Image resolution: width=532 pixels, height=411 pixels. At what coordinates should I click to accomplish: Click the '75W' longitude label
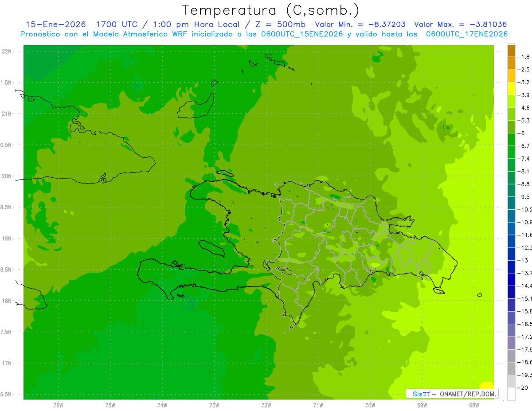[110, 405]
